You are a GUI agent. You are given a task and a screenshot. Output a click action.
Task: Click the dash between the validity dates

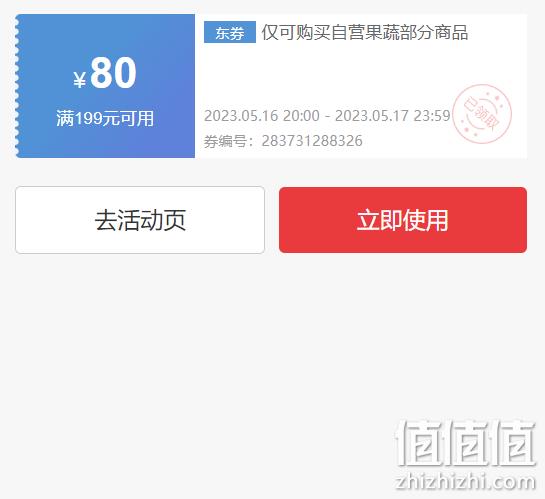pos(327,116)
